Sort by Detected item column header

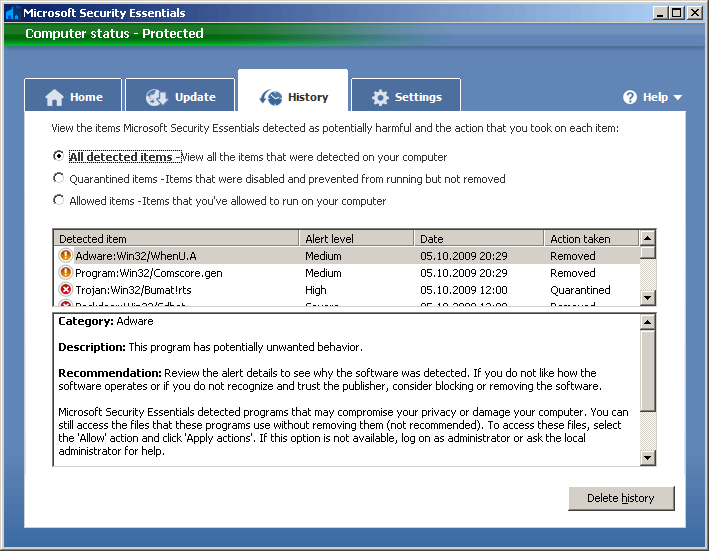coord(176,238)
